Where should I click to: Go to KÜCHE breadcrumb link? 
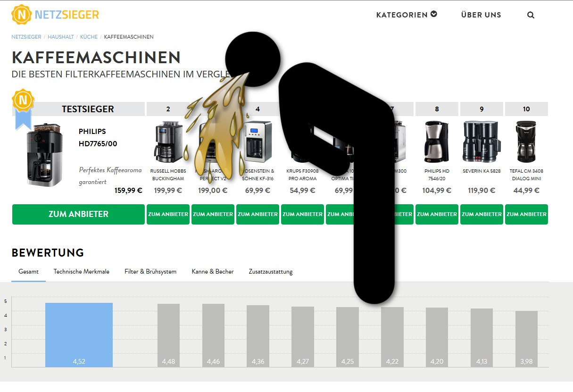pos(89,37)
